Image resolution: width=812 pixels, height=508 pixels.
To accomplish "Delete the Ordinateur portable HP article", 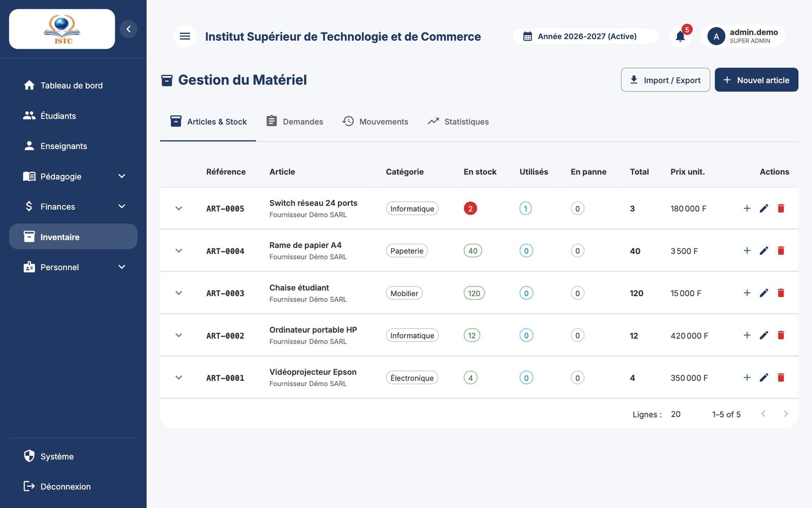I will pos(781,335).
